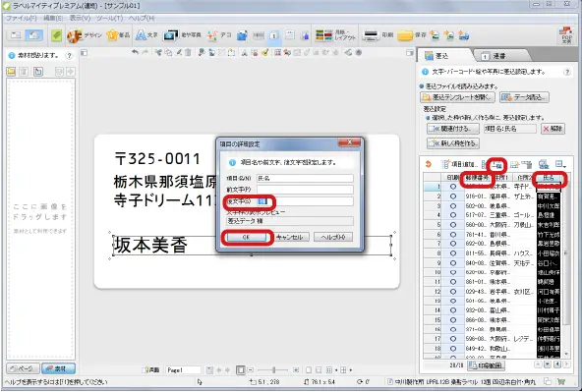Toggle the 両面 double-sided checkbox

(151, 369)
